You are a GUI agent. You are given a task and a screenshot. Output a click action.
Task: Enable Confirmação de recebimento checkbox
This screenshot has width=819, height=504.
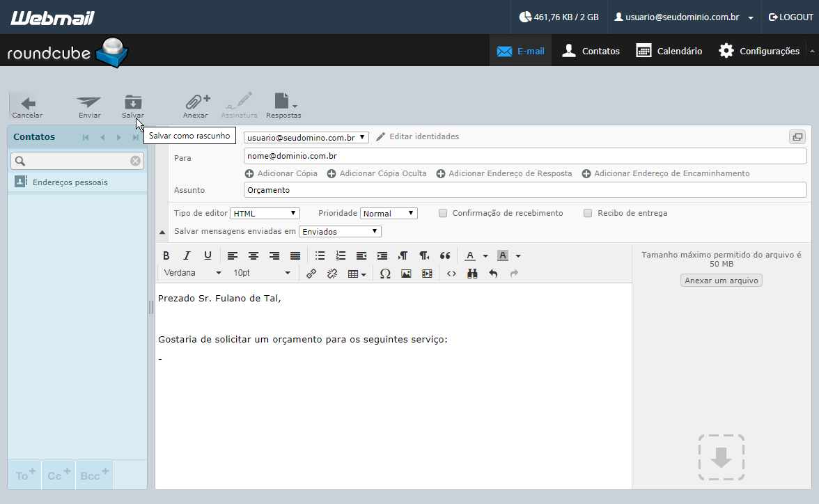[x=443, y=213]
